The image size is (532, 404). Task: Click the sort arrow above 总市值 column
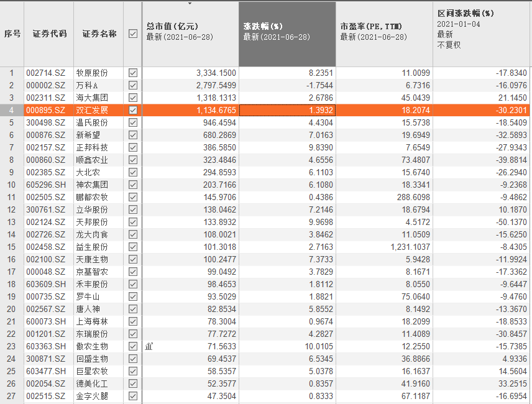(190, 3)
